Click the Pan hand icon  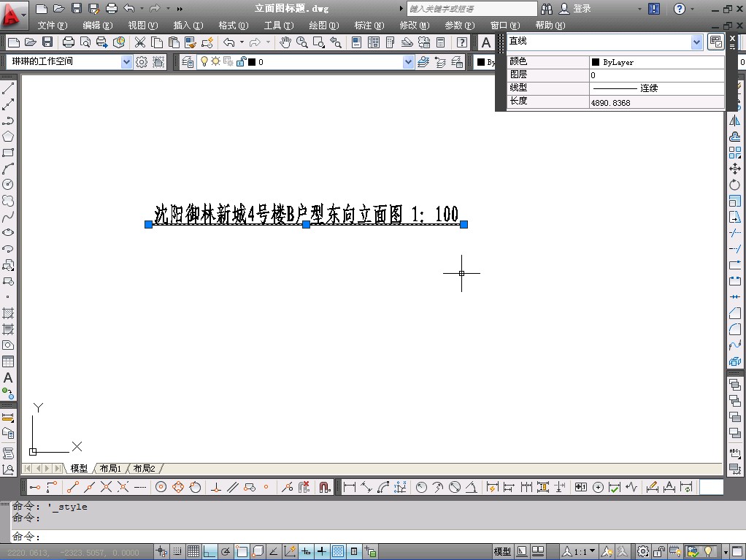[285, 42]
